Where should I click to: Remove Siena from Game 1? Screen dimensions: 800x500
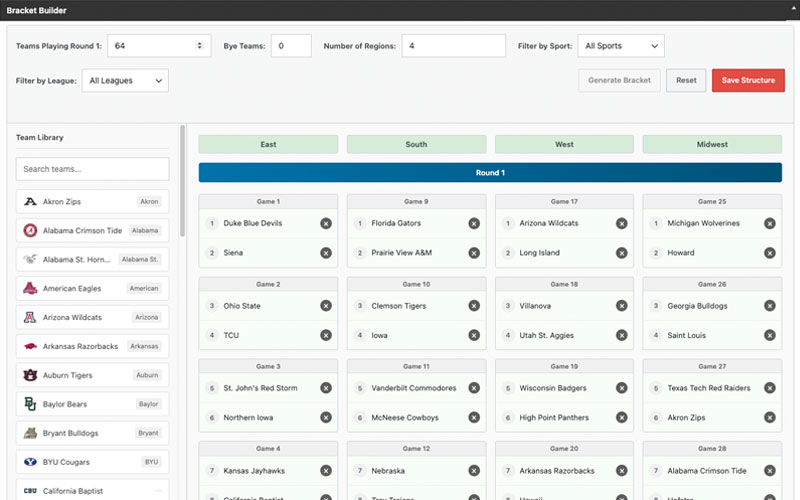[x=326, y=253]
